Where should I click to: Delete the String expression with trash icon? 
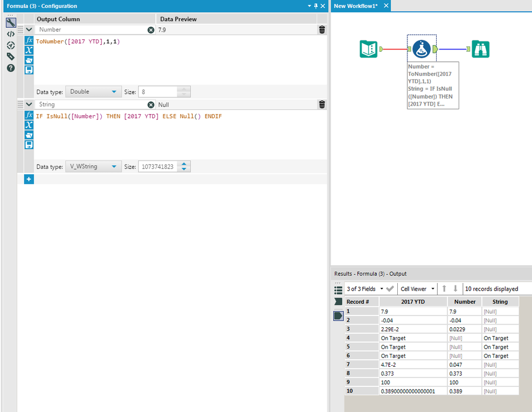coord(322,104)
